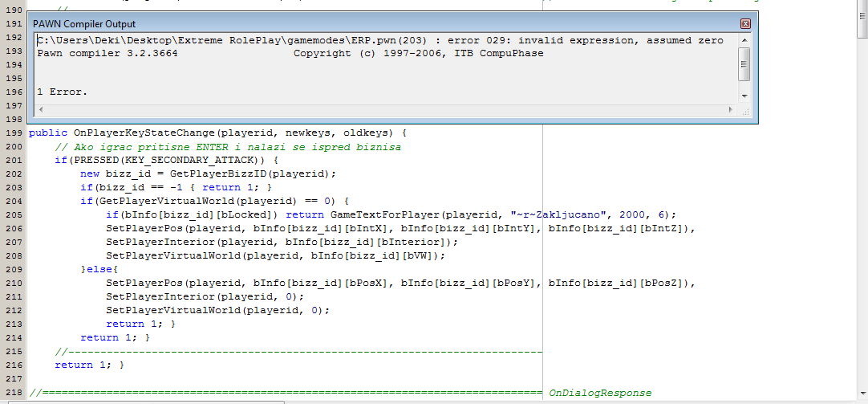Grab the compiler output resize grip

point(744,109)
